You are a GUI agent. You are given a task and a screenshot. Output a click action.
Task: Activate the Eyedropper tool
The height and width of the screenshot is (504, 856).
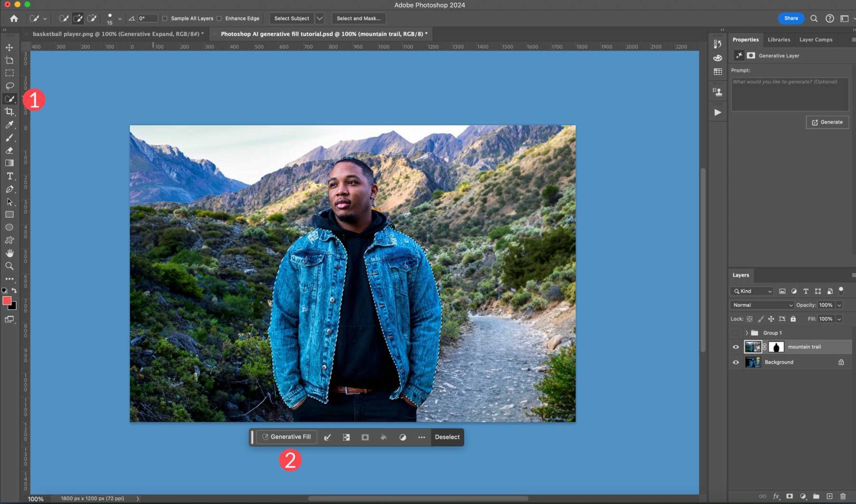click(x=9, y=125)
